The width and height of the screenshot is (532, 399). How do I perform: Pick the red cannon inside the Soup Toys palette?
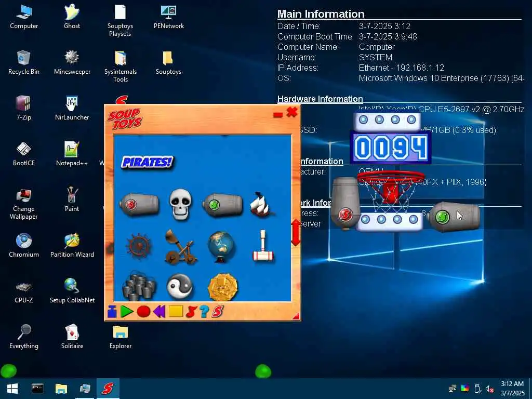tap(139, 204)
